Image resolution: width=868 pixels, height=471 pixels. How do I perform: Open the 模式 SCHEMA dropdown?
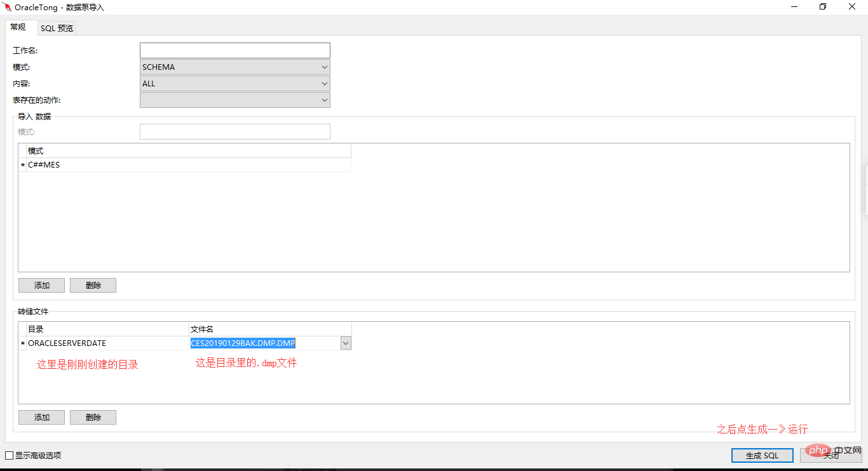coord(235,67)
